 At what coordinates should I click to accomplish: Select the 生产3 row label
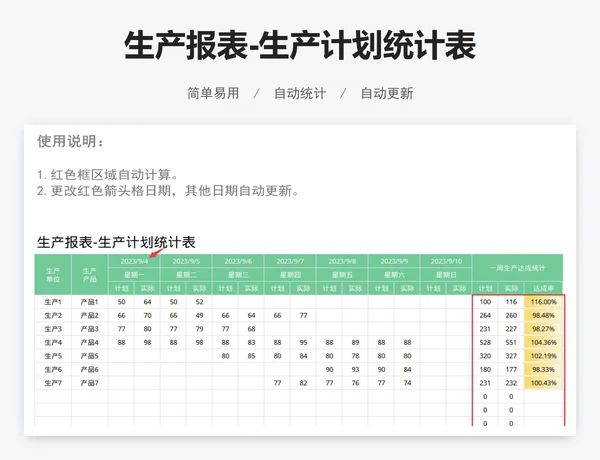pyautogui.click(x=53, y=329)
